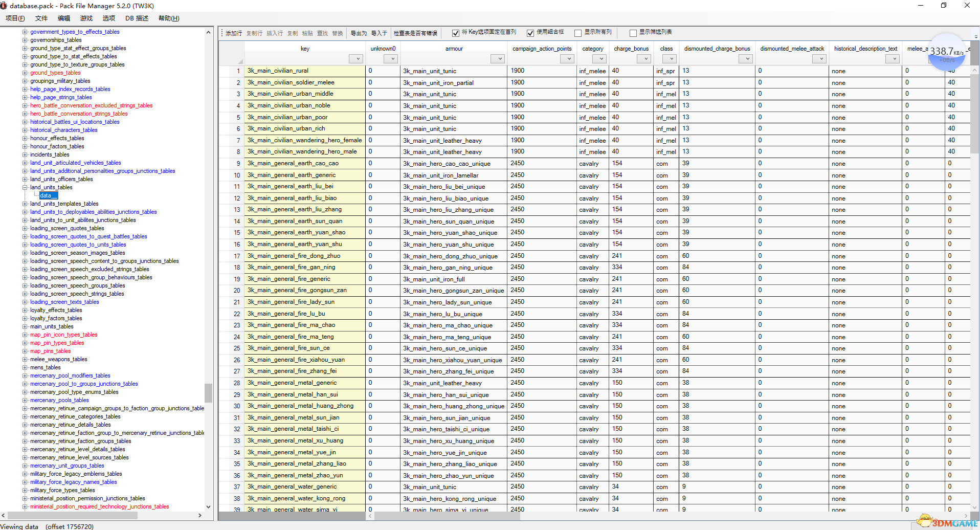
Task: Click 查找 (find) in the toolbar
Action: point(322,33)
